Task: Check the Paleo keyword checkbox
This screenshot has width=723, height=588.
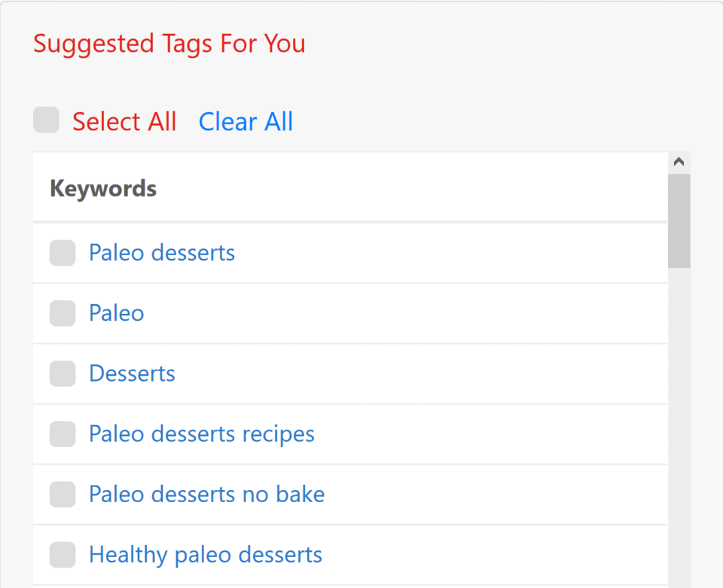Action: [63, 313]
